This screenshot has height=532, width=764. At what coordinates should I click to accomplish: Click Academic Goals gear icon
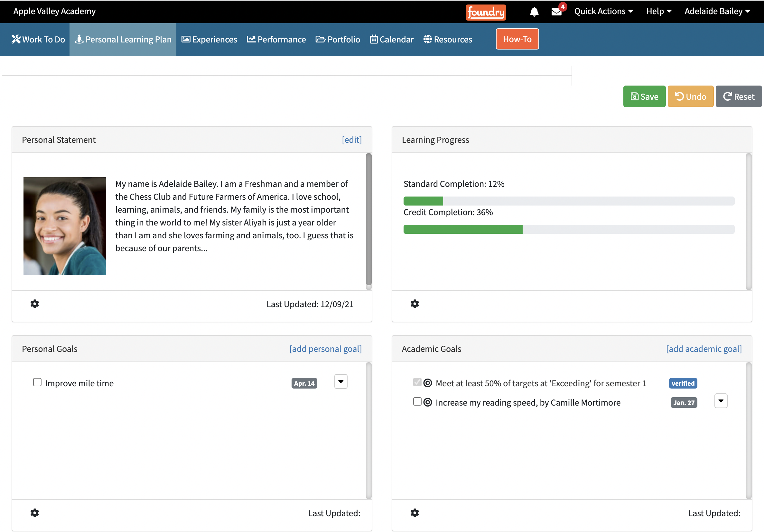pyautogui.click(x=415, y=513)
